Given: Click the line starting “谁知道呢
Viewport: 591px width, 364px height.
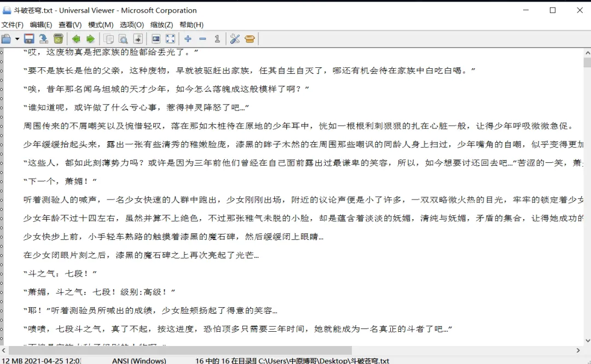Looking at the screenshot, I should 136,107.
